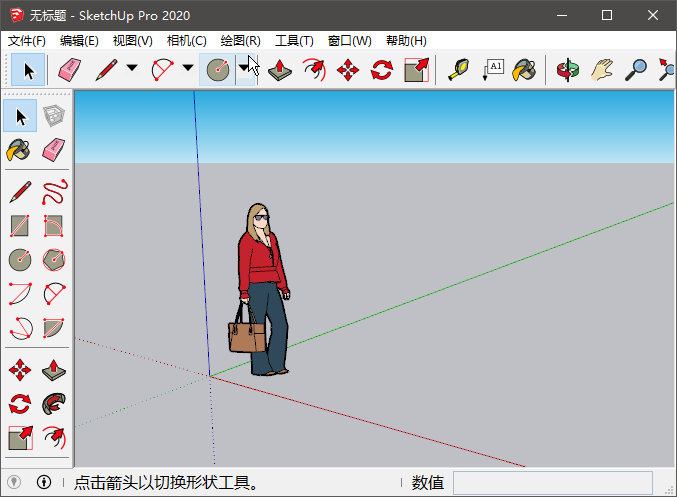Open the 窗口(W) menu
The width and height of the screenshot is (677, 497).
tap(349, 41)
